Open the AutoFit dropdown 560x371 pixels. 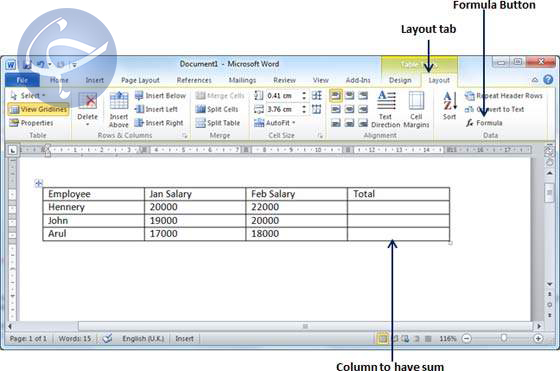point(275,123)
